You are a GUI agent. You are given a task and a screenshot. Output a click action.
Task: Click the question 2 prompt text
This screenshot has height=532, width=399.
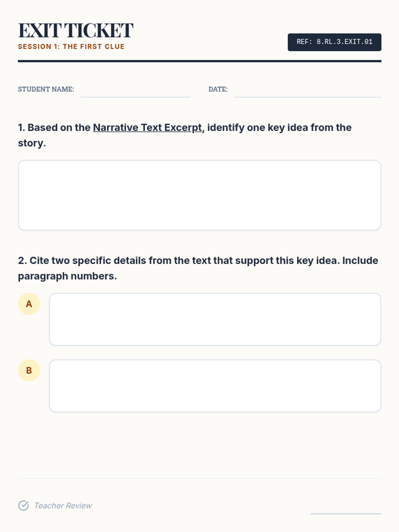click(x=198, y=268)
